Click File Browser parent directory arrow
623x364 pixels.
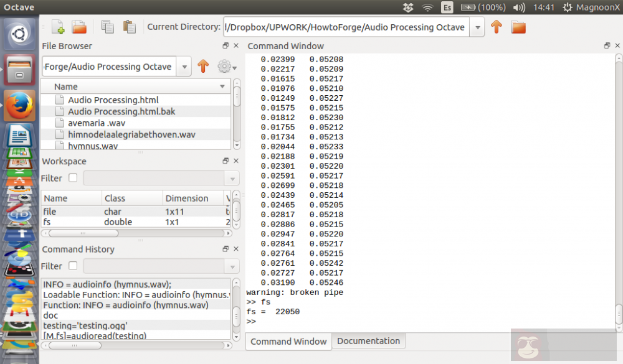point(202,67)
